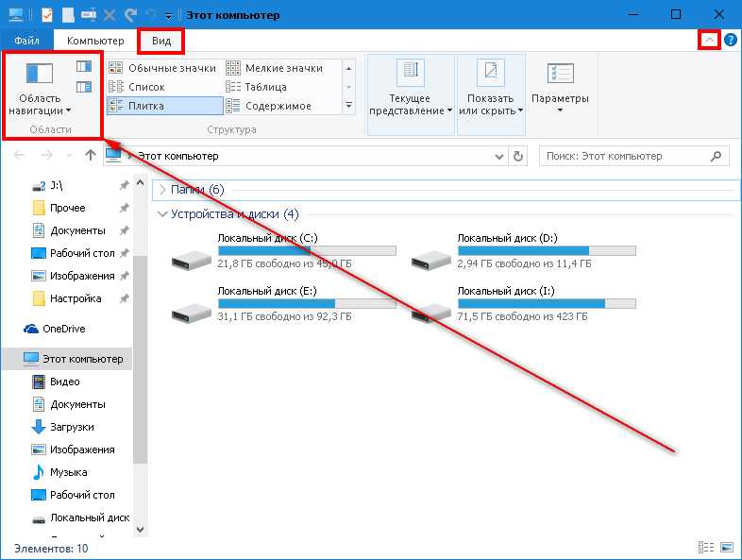This screenshot has height=560, width=742.
Task: Expand the layout gallery more arrow
Action: pyautogui.click(x=348, y=106)
